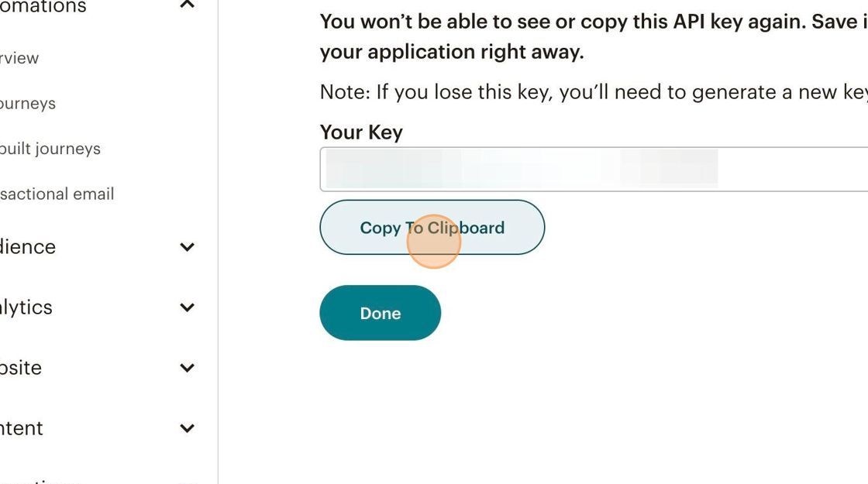Click the Done button
Screen dimensions: 868x484
[380, 313]
